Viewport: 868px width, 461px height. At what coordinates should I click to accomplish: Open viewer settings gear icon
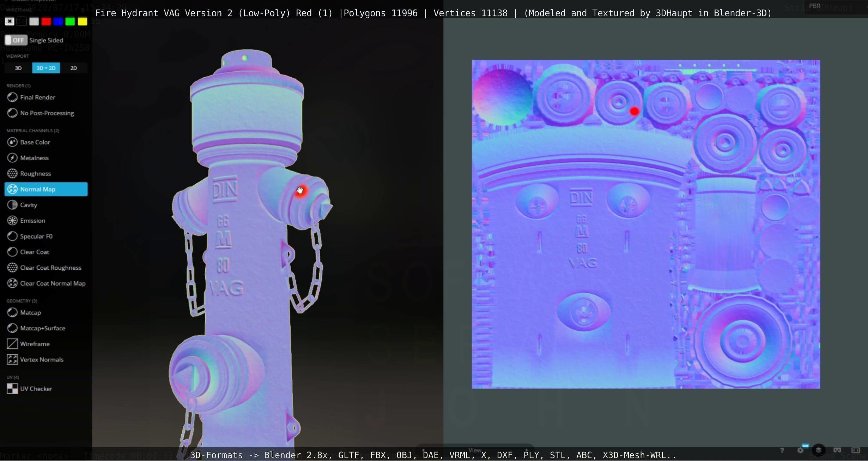coord(800,450)
